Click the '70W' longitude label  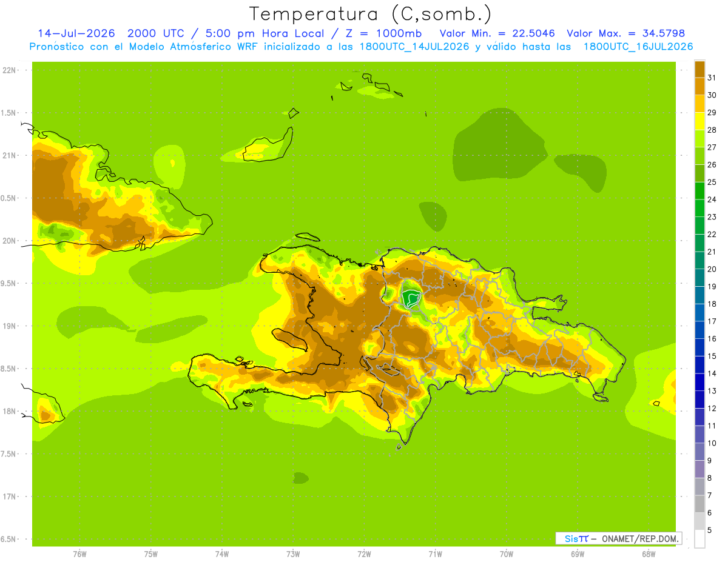[x=506, y=554]
